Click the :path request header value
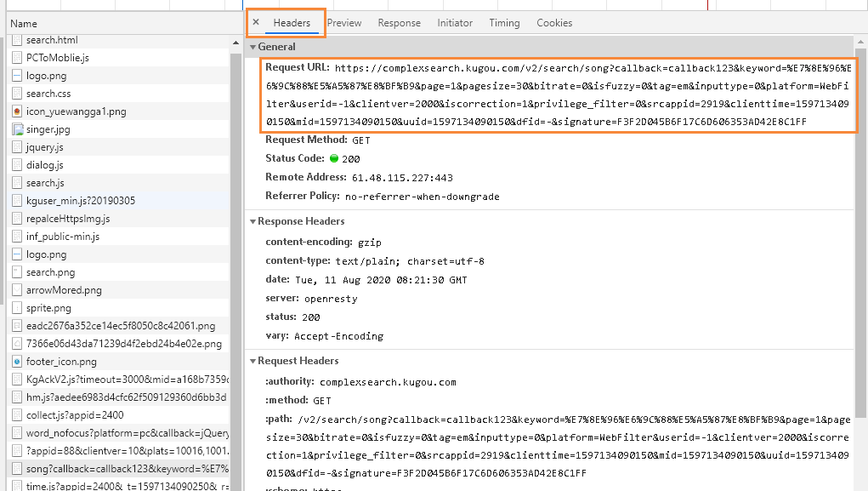 (x=558, y=447)
